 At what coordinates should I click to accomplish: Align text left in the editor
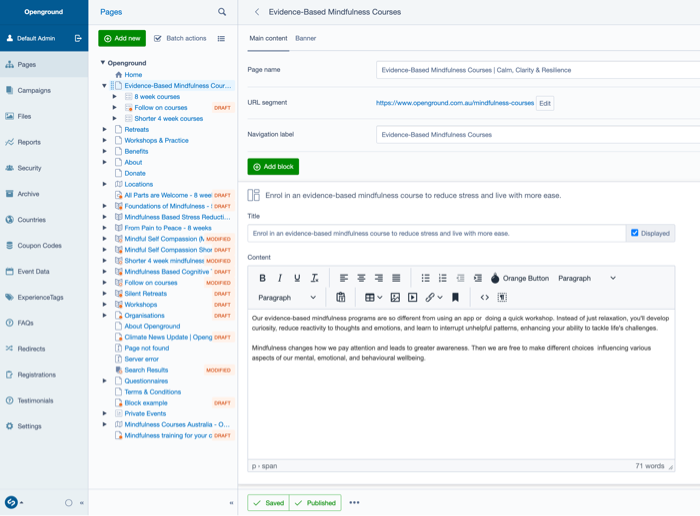click(x=344, y=278)
